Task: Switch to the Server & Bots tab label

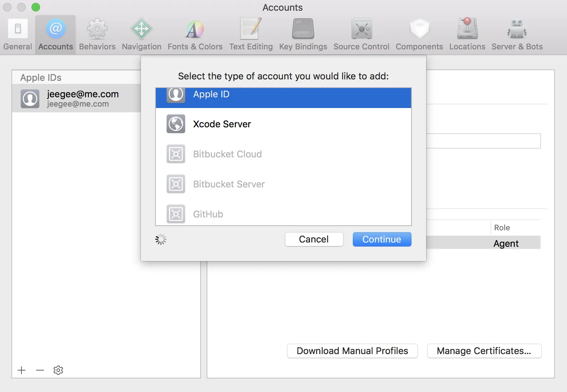Action: point(517,47)
